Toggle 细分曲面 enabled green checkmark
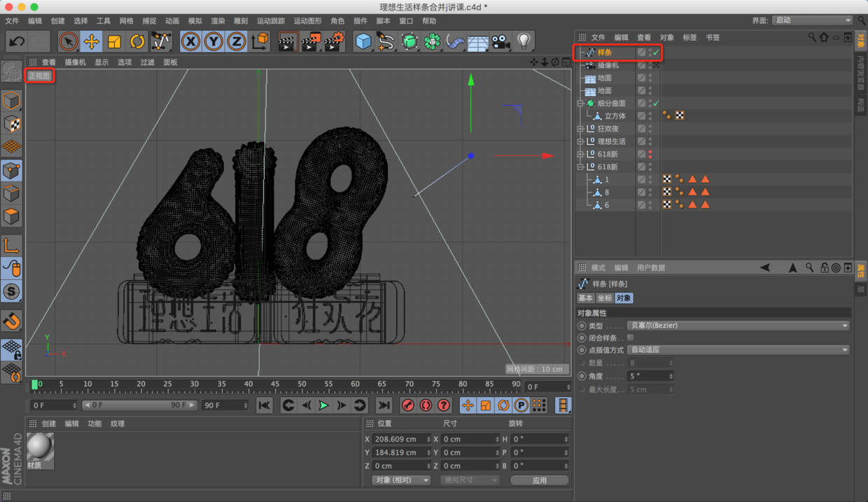The width and height of the screenshot is (868, 502). click(x=656, y=104)
